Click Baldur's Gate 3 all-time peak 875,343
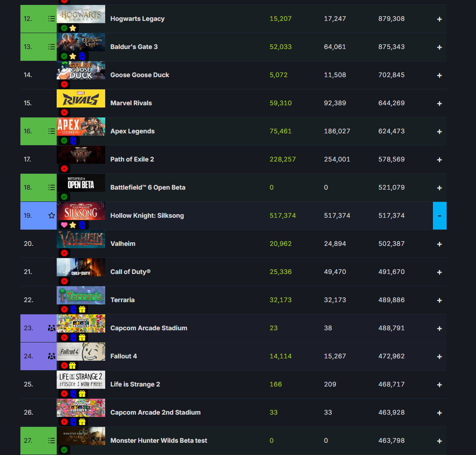Image resolution: width=476 pixels, height=455 pixels. 391,47
